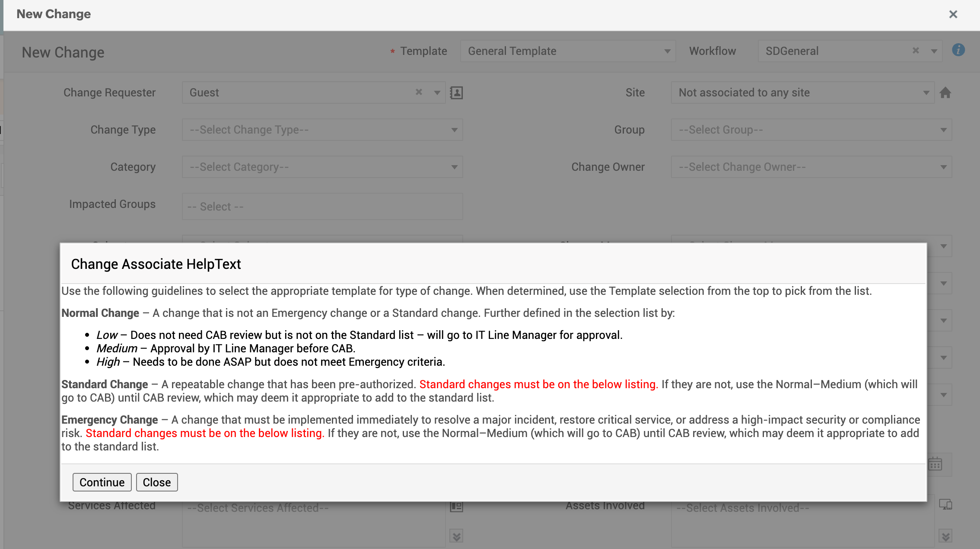This screenshot has height=549, width=980.
Task: Open the Site dropdown
Action: (802, 93)
